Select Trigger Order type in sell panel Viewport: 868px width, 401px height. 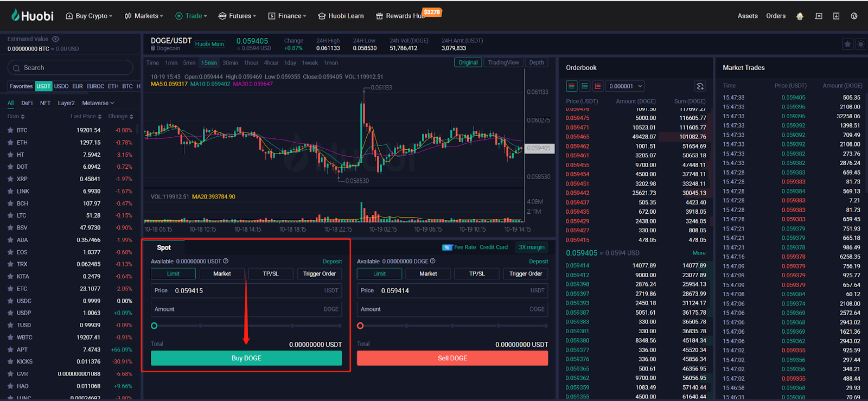(x=526, y=274)
